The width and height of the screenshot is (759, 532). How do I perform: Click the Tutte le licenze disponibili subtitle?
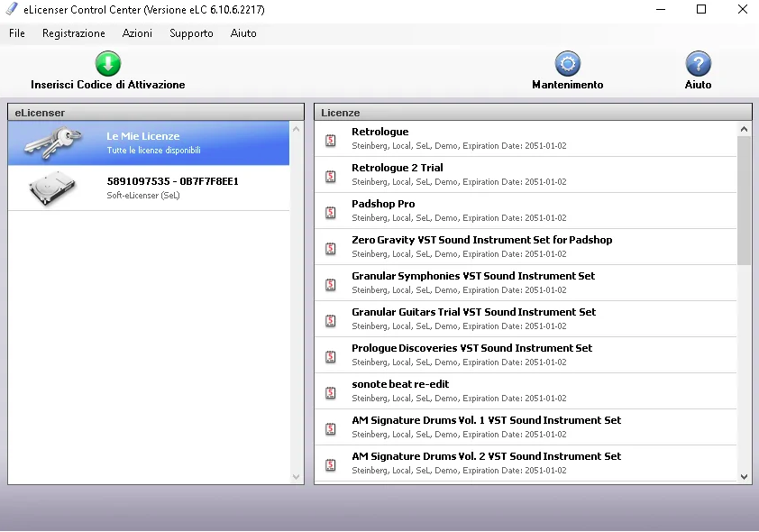pos(154,151)
